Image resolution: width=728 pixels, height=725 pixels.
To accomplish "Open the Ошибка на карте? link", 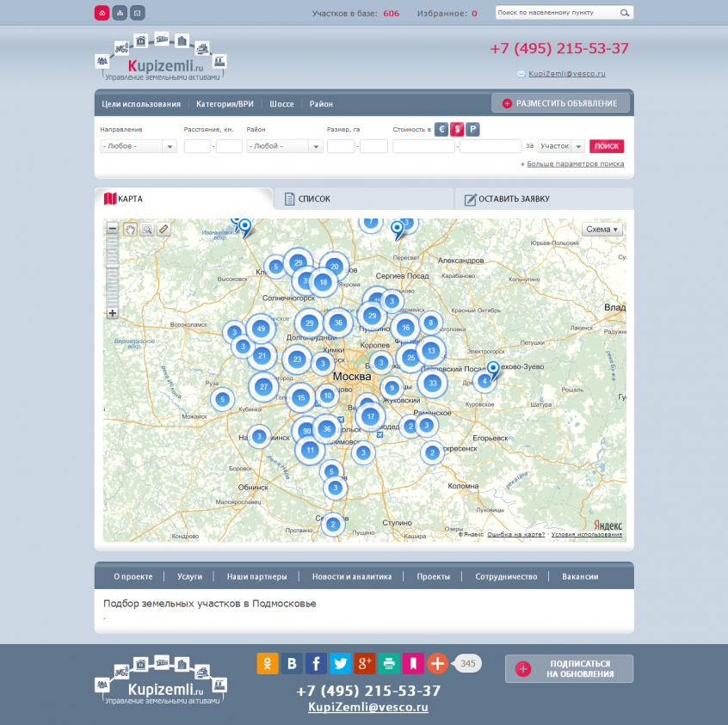I will click(515, 534).
